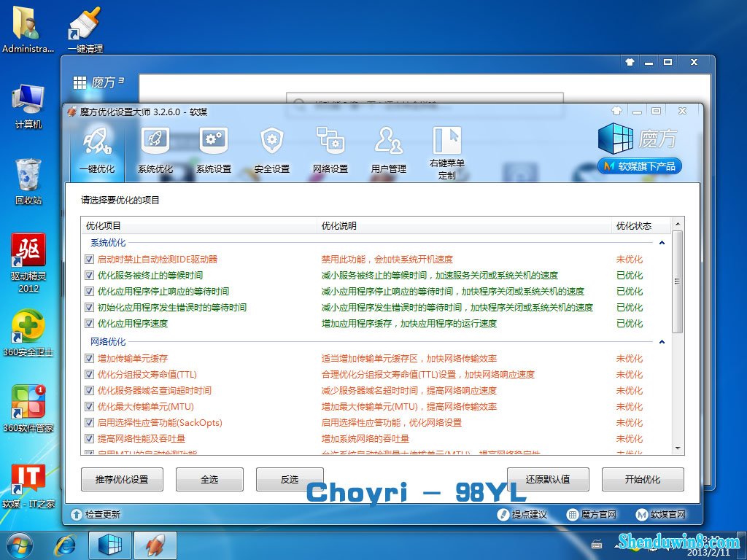Select the 一键清理 desktop shortcut
This screenshot has height=560, width=747.
(85, 29)
